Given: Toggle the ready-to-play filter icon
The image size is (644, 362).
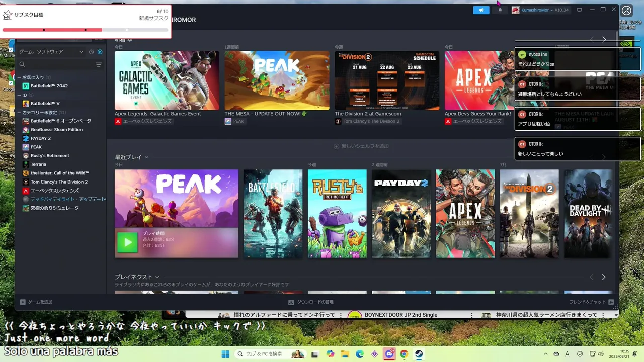Looking at the screenshot, I should click(x=100, y=52).
